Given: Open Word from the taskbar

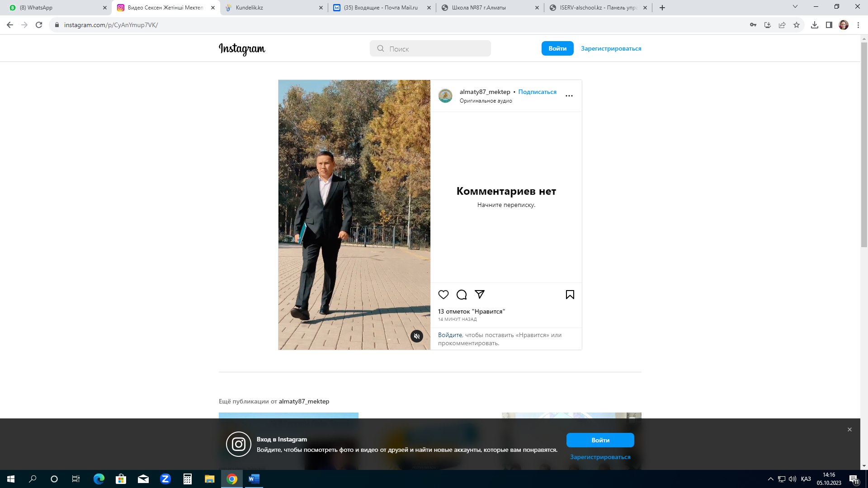Looking at the screenshot, I should click(x=254, y=479).
